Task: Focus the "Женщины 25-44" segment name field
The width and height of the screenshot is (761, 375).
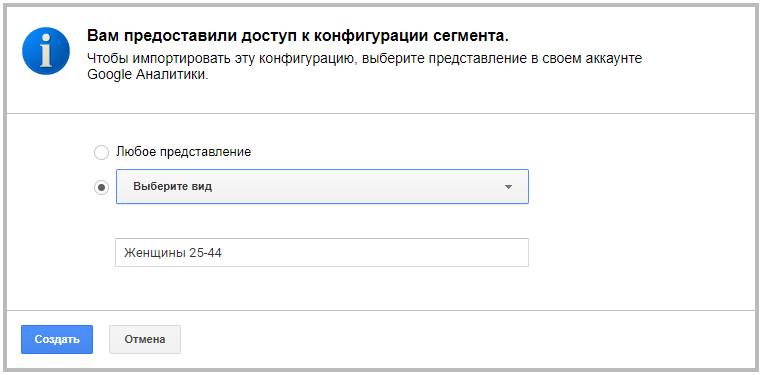Action: pyautogui.click(x=322, y=252)
